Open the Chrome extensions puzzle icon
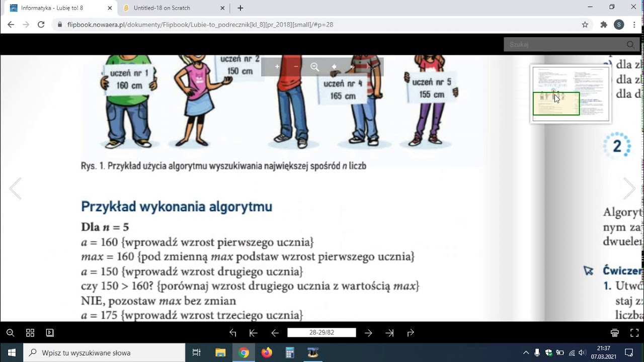This screenshot has height=362, width=644. click(604, 25)
